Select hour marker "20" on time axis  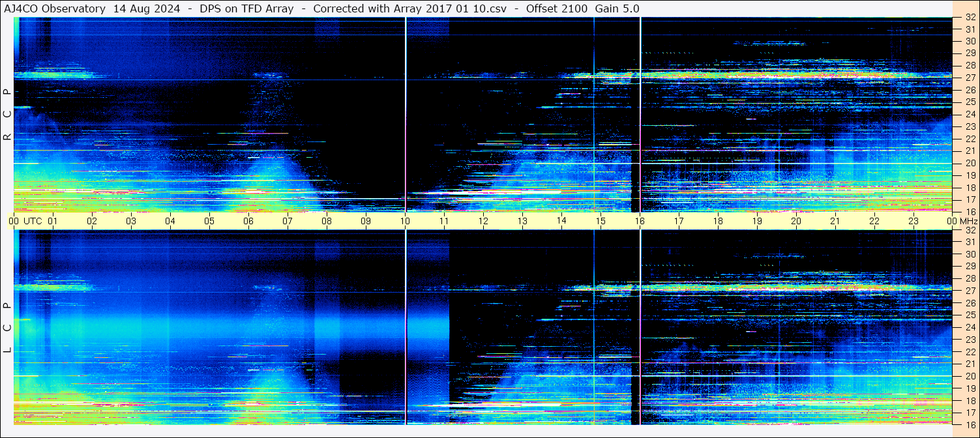tap(796, 221)
